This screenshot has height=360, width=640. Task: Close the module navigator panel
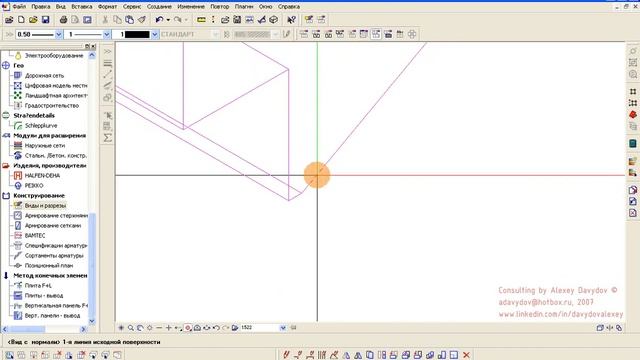point(93,46)
